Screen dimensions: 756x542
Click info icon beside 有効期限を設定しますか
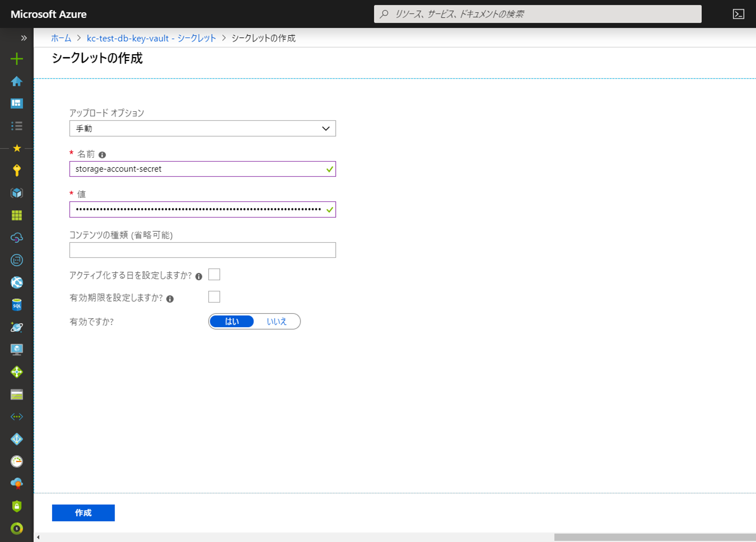click(170, 299)
